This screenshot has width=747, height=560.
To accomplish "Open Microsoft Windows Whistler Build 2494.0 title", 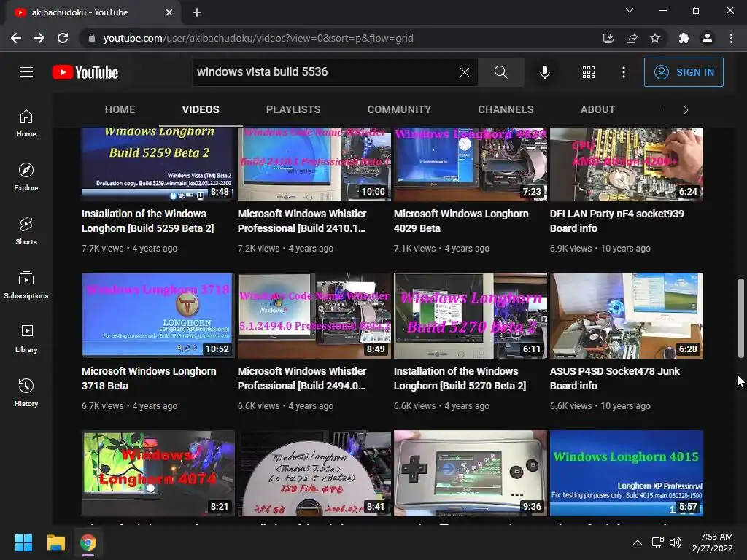I will tap(302, 378).
